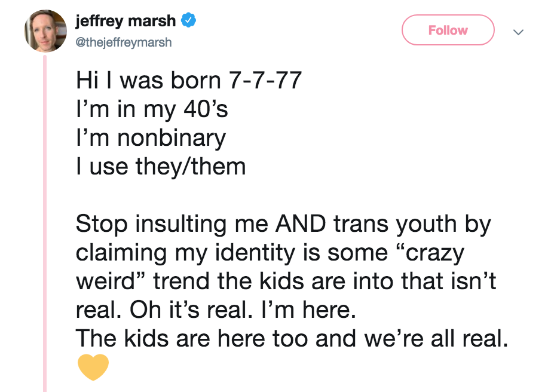This screenshot has width=551, height=392.
Task: Expand the tweet options chevron menu
Action: pyautogui.click(x=518, y=32)
